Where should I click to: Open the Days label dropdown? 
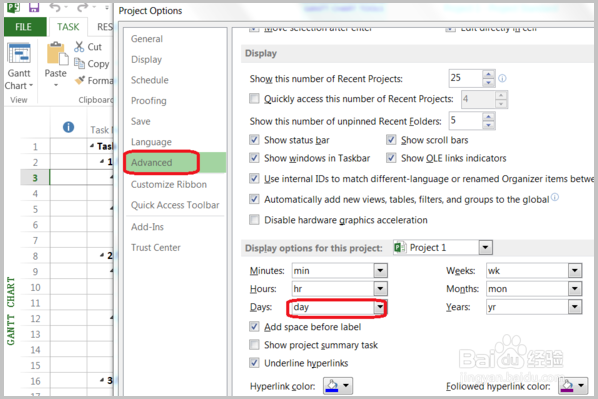click(380, 307)
